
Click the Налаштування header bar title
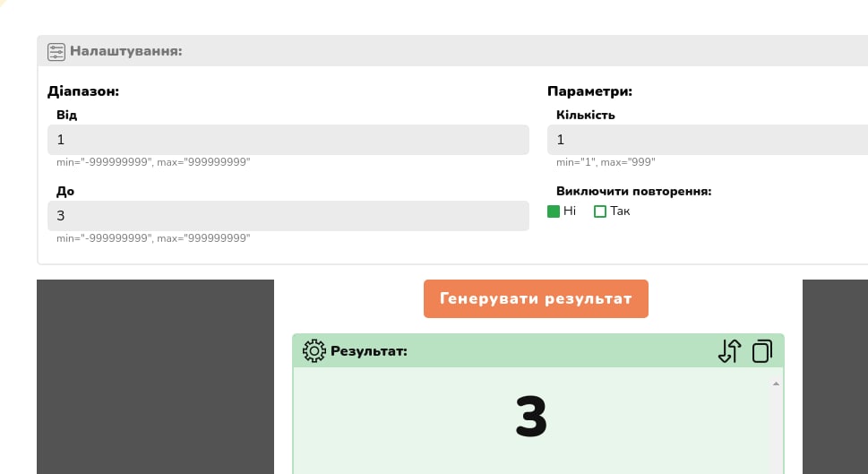click(x=126, y=51)
